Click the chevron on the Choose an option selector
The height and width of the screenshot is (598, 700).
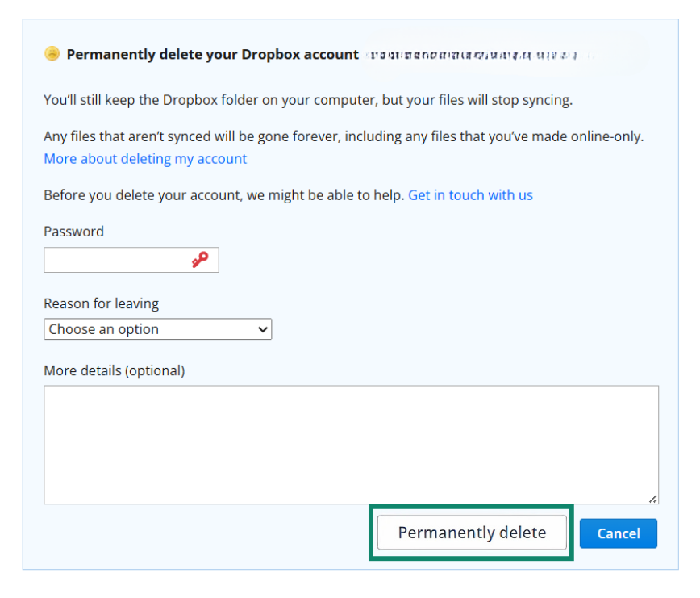pos(261,329)
